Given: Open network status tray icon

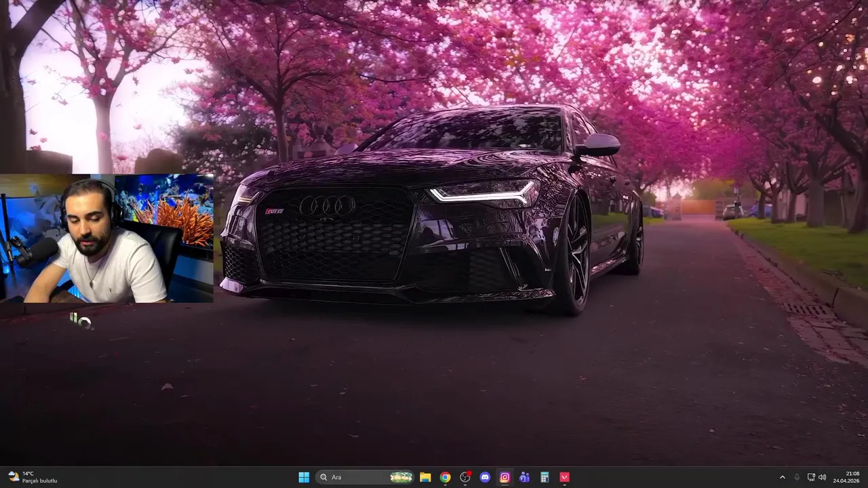Looking at the screenshot, I should pyautogui.click(x=811, y=477).
